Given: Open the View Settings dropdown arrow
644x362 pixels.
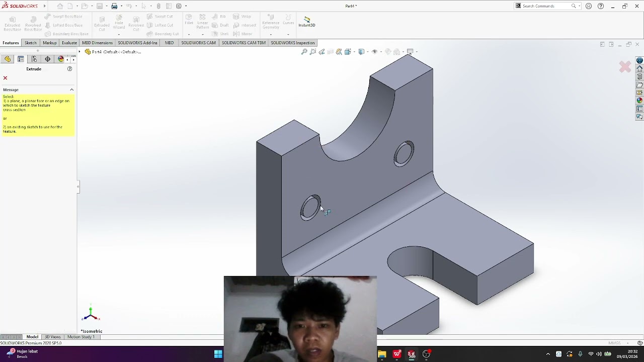Looking at the screenshot, I should [x=417, y=51].
